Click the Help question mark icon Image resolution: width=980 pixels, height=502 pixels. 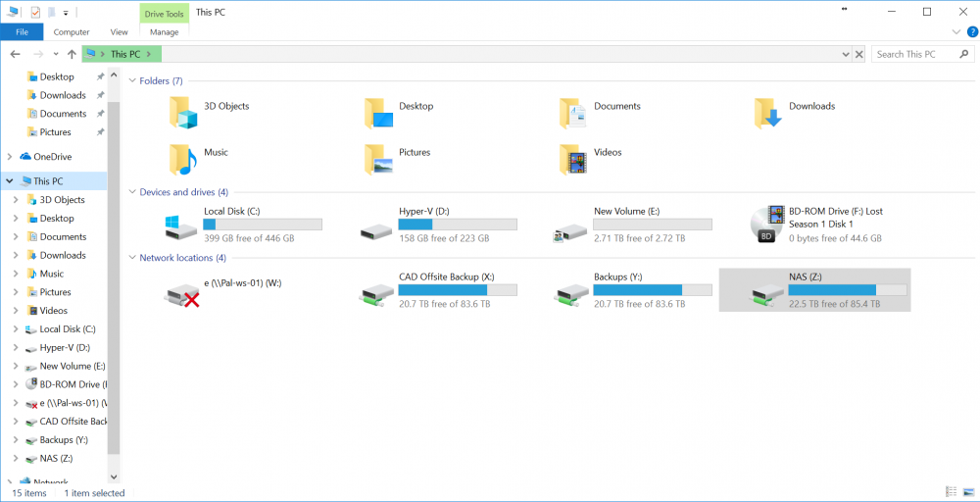coord(972,32)
